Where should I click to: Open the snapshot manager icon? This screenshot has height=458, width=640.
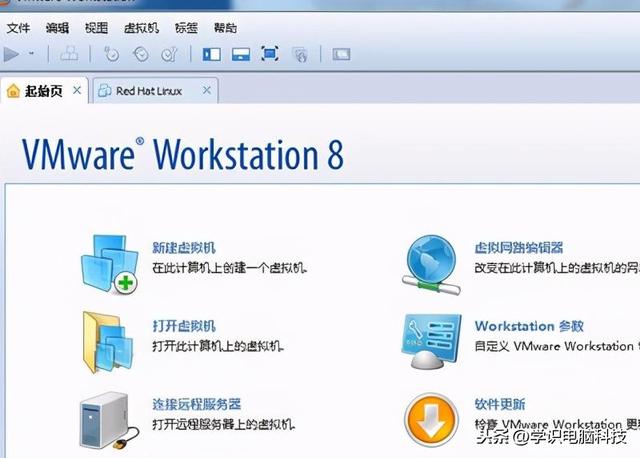click(x=169, y=54)
